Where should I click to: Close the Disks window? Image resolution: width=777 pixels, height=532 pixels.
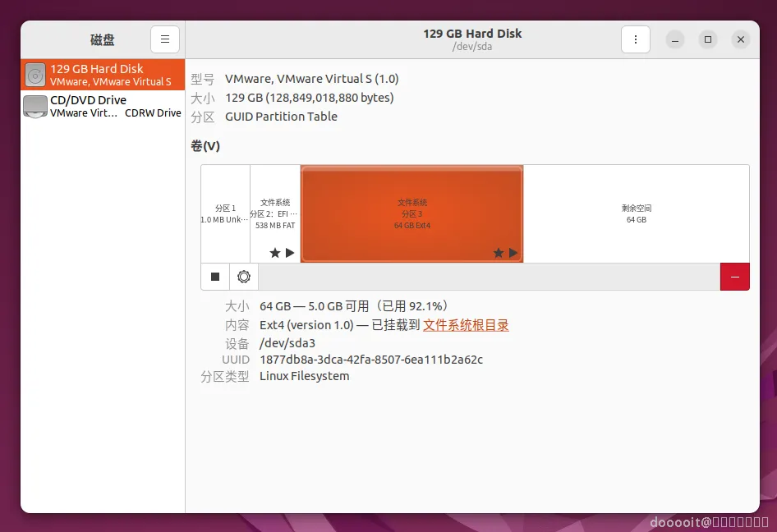(741, 39)
